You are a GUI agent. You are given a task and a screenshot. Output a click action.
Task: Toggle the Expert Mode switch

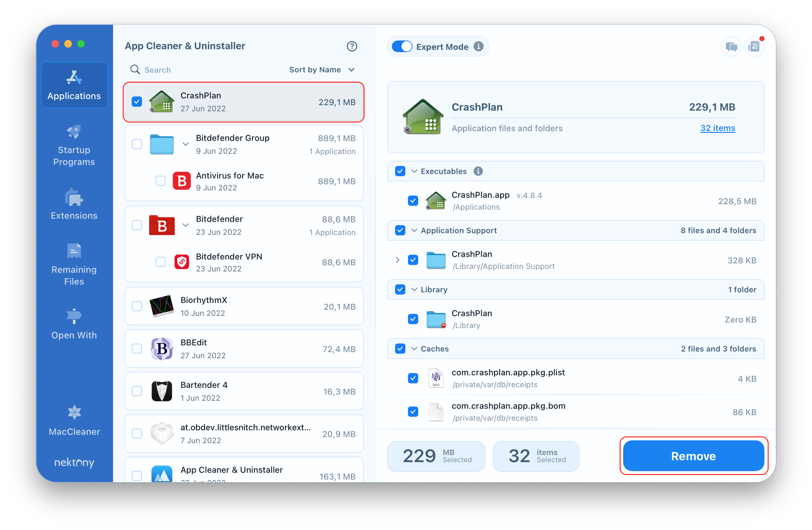click(x=402, y=46)
